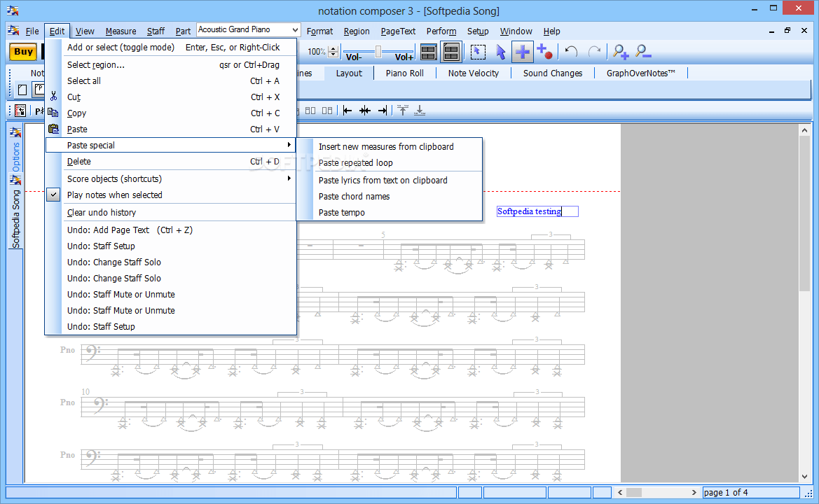The height and width of the screenshot is (504, 819).
Task: Open the Staff menu
Action: (156, 31)
